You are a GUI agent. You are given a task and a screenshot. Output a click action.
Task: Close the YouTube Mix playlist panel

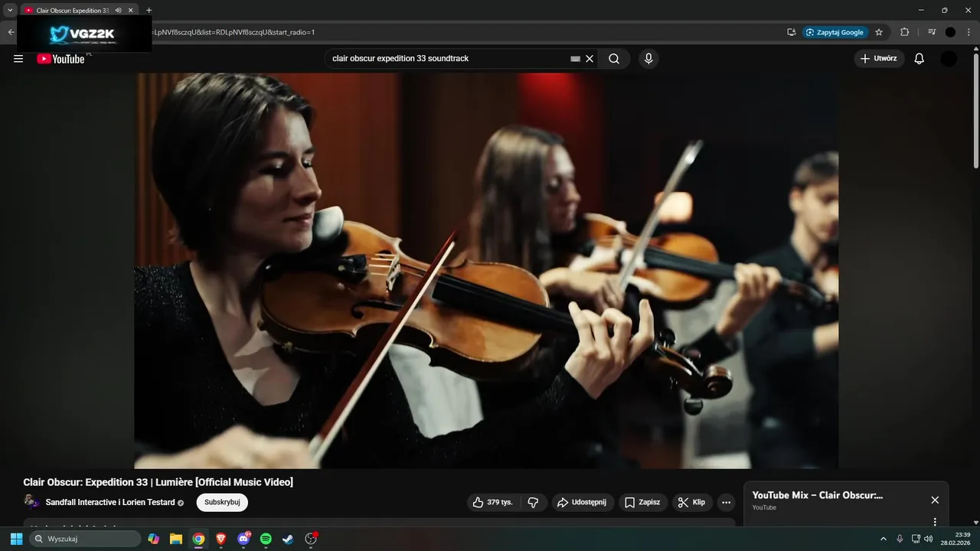(x=935, y=500)
